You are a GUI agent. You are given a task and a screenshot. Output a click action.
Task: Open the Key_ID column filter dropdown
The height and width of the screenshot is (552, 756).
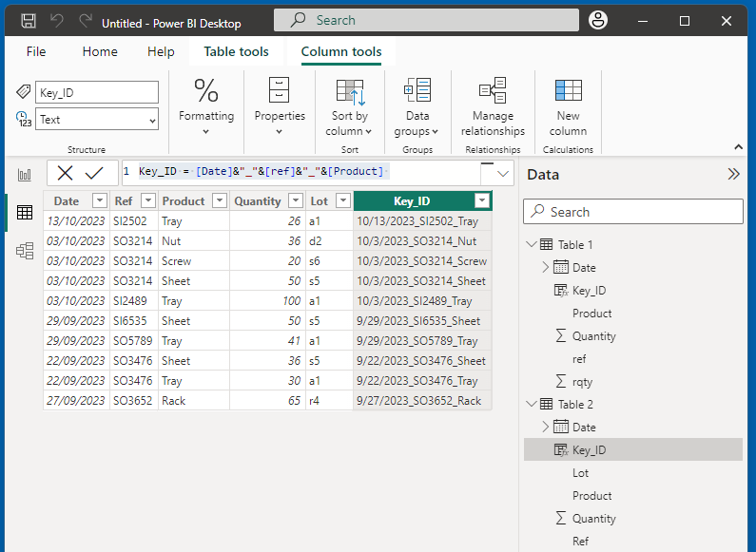point(482,200)
